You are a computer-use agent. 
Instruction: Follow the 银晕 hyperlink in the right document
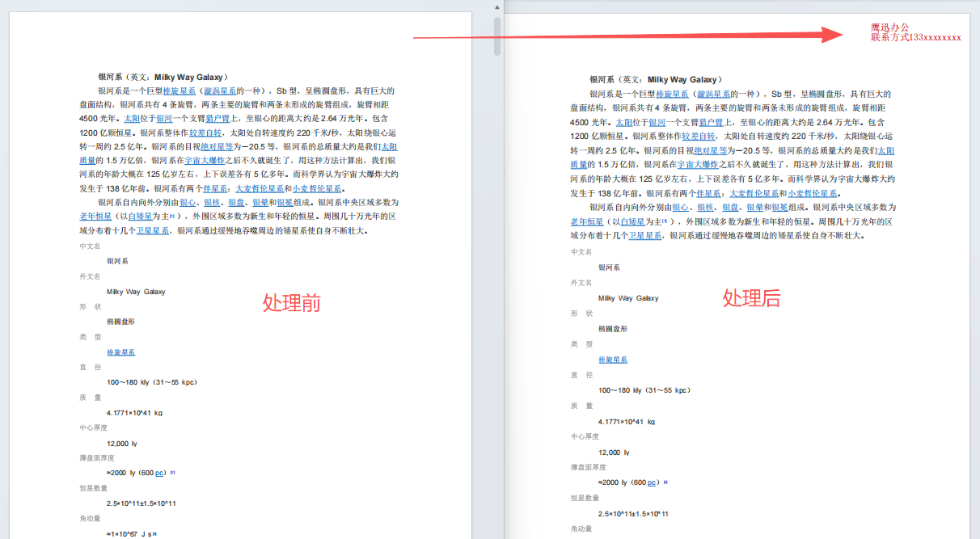tap(757, 207)
